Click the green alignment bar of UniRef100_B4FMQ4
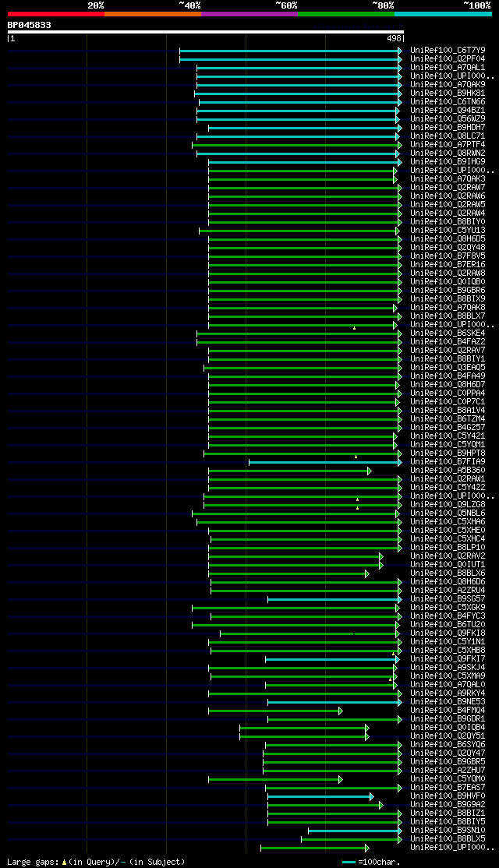499x868 pixels. coord(275,711)
